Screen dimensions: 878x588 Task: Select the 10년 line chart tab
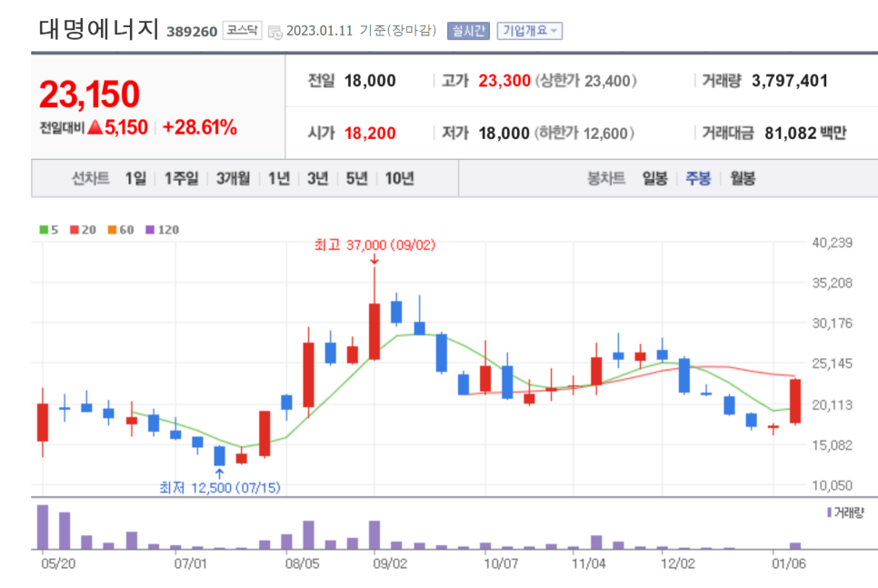(399, 179)
